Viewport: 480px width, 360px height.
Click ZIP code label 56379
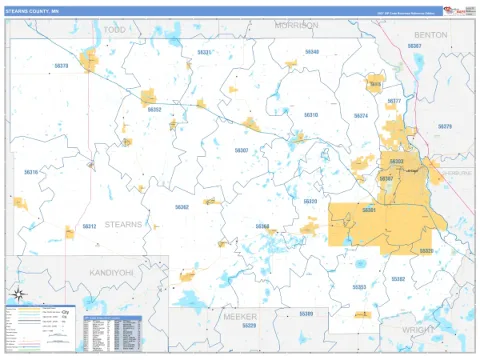point(445,126)
